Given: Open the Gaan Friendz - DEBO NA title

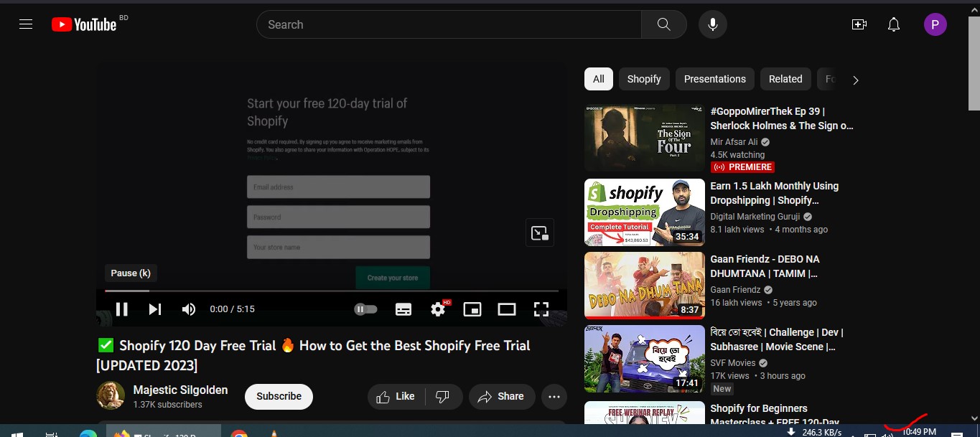Looking at the screenshot, I should pyautogui.click(x=765, y=266).
